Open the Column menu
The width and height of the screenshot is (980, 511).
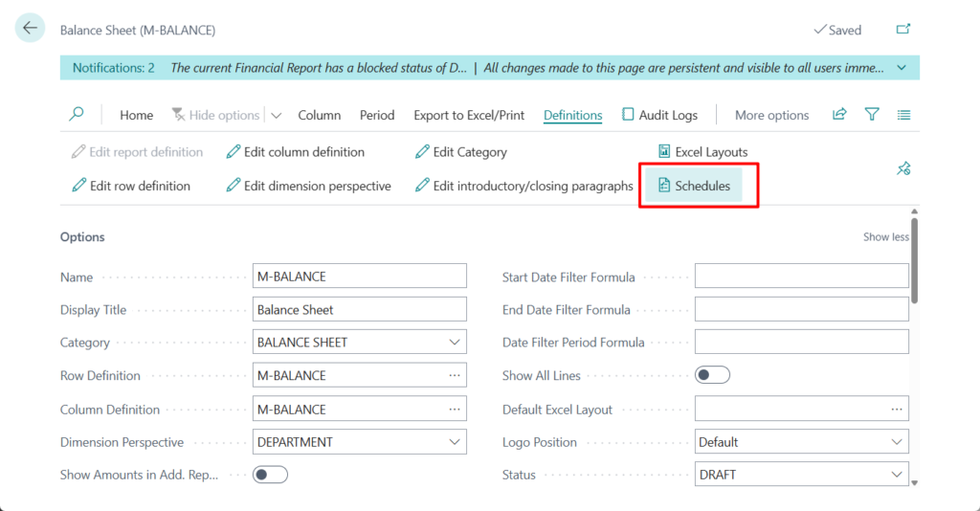[x=319, y=115]
